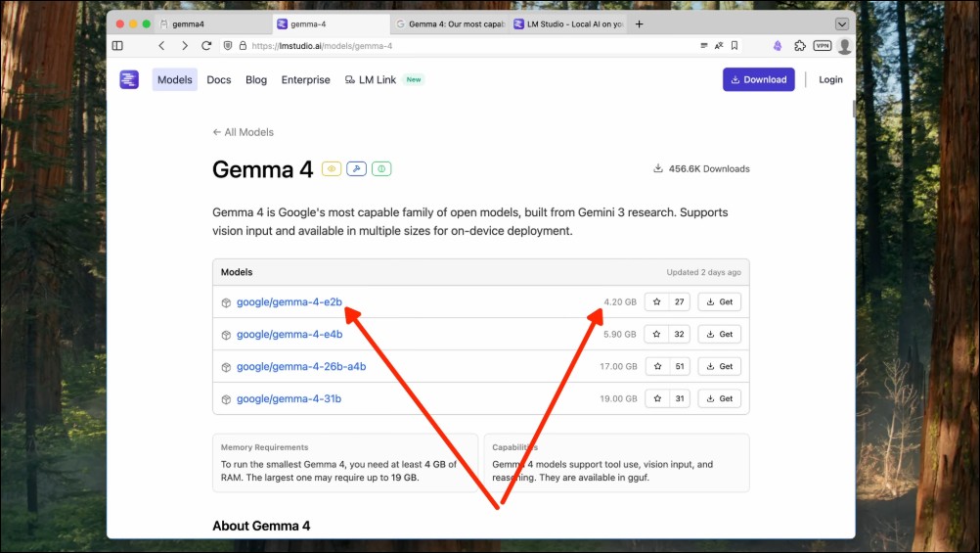Viewport: 980px width, 553px height.
Task: Open the google/gemma-4-e4b model link
Action: click(x=290, y=334)
